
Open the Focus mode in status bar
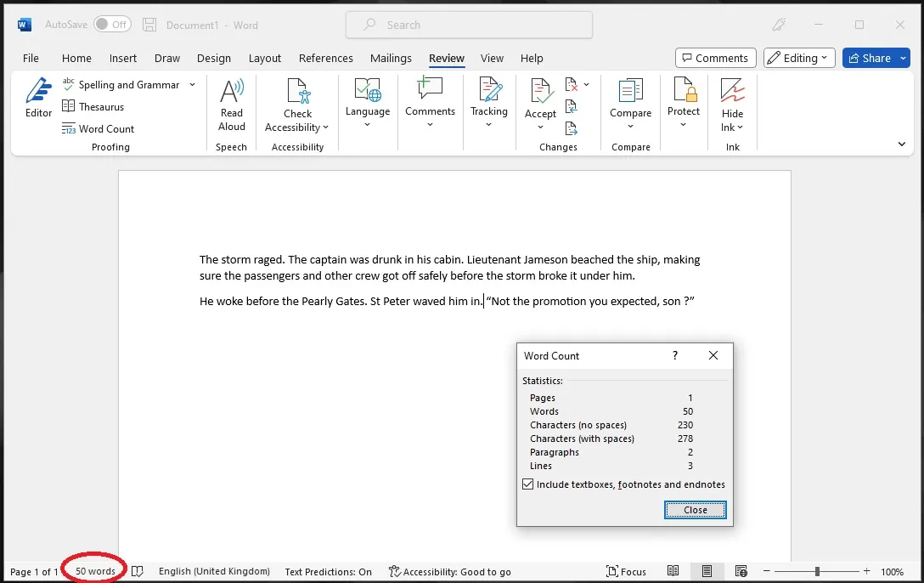point(626,572)
